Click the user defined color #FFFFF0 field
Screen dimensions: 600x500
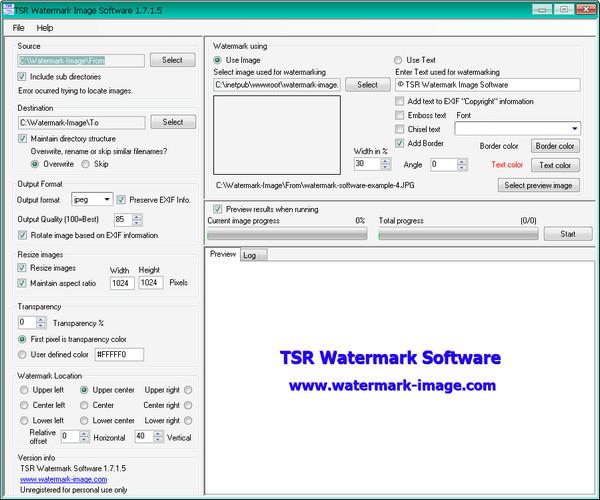[x=119, y=354]
